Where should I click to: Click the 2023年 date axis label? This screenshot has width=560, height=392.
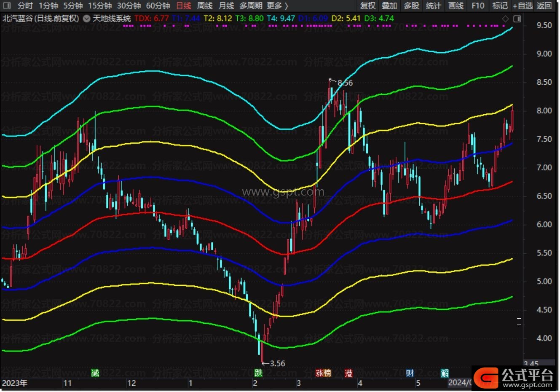[x=15, y=383]
